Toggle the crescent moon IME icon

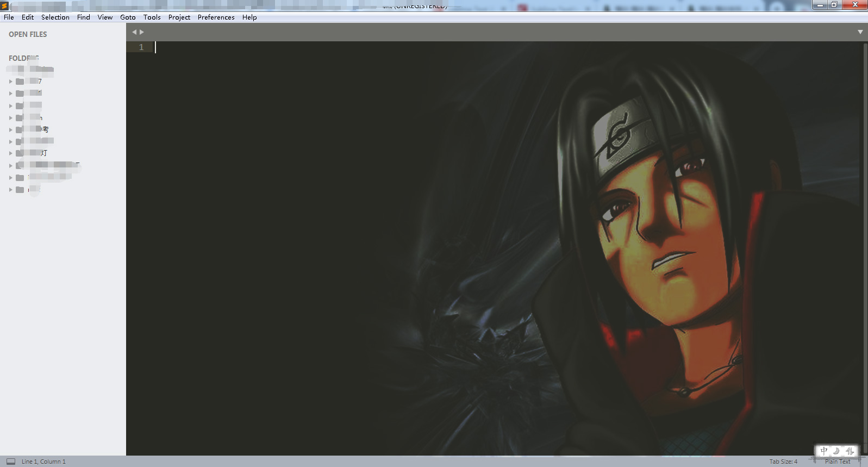836,451
